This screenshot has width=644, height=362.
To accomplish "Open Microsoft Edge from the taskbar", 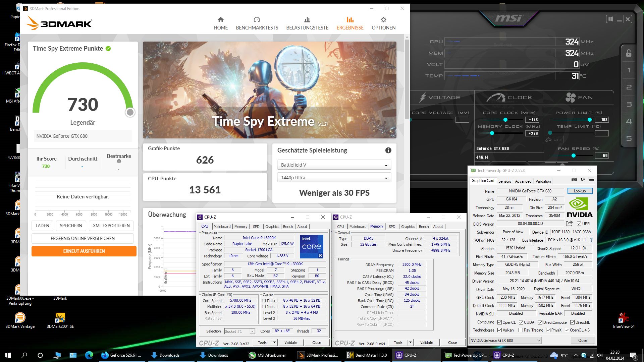I will (x=89, y=355).
